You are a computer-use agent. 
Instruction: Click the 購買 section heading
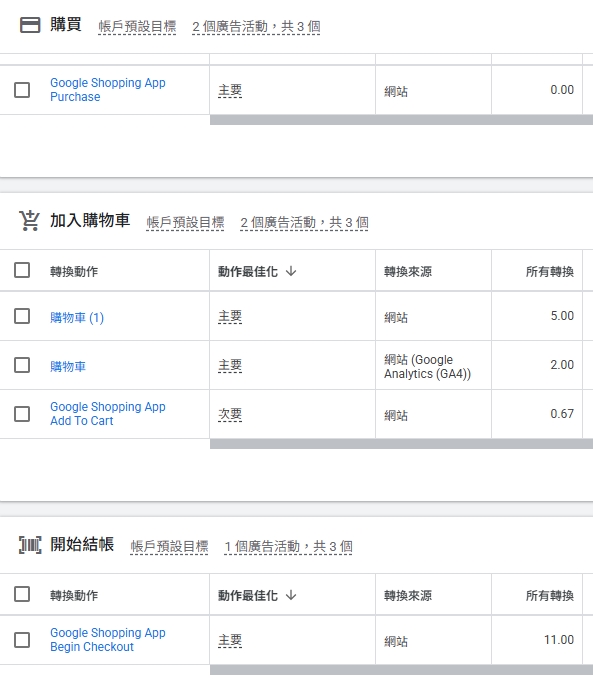pyautogui.click(x=66, y=24)
